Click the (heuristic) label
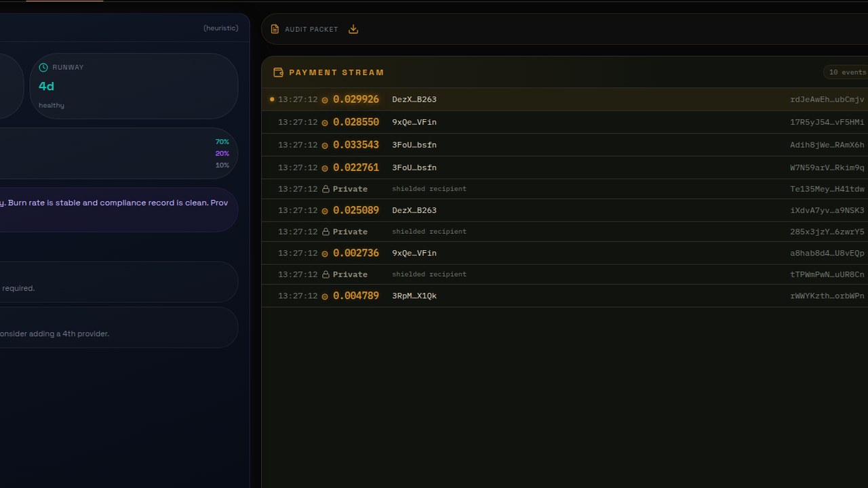This screenshot has height=488, width=868. pyautogui.click(x=221, y=28)
